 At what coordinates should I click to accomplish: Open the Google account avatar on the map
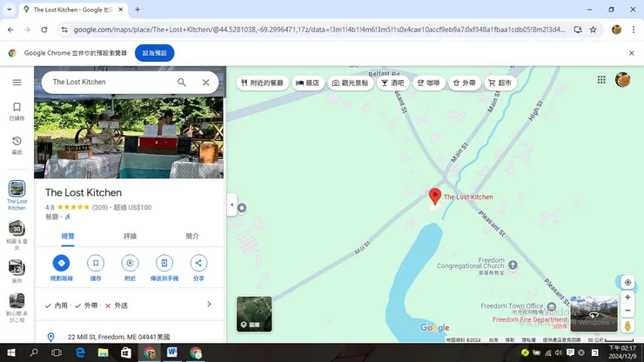pyautogui.click(x=622, y=80)
